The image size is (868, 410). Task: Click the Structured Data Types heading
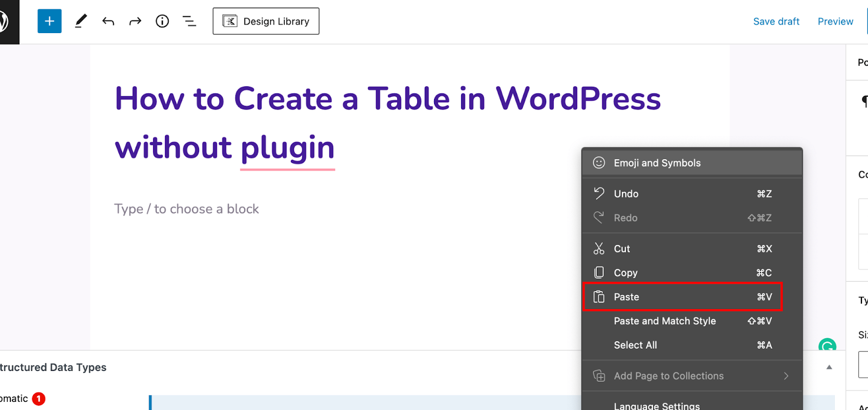(53, 368)
